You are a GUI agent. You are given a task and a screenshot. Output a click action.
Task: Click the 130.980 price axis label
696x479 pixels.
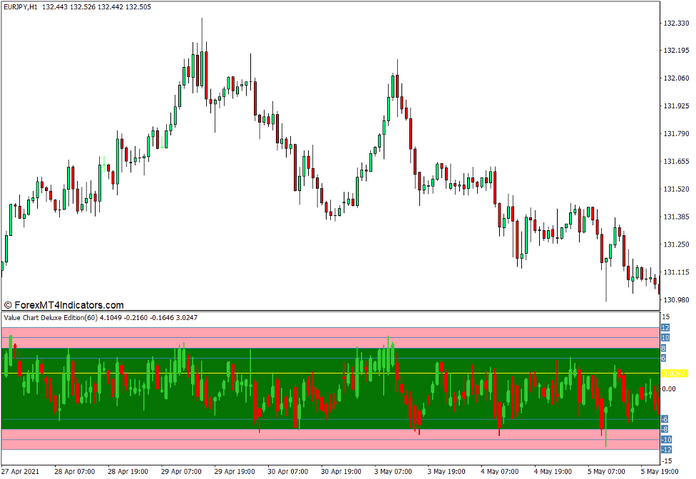click(676, 300)
